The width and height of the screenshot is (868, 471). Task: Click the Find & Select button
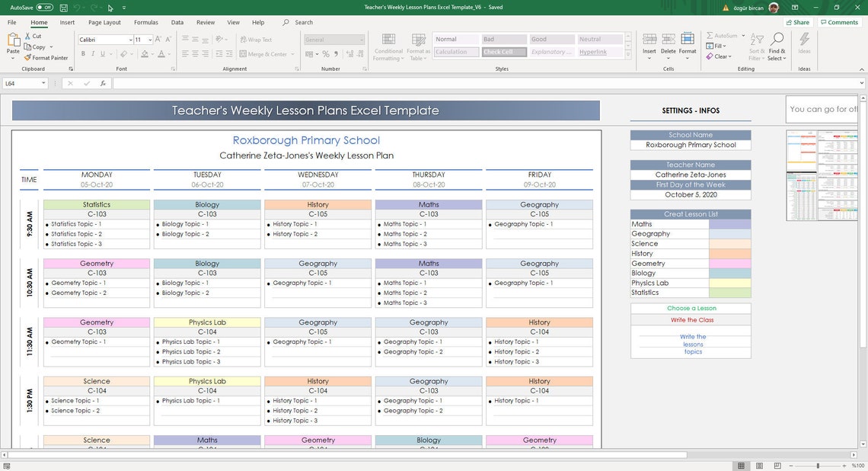coord(776,46)
